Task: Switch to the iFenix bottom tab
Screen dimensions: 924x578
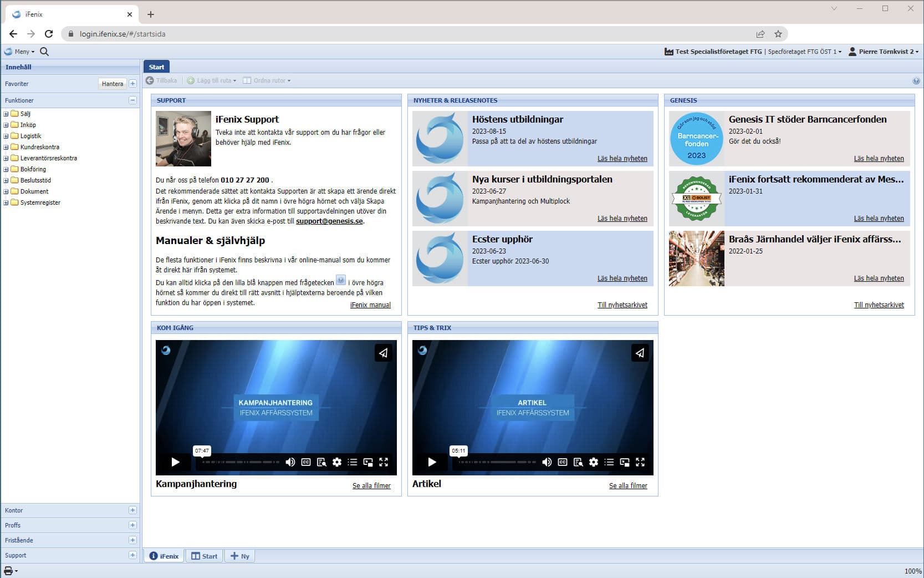Action: pos(165,556)
